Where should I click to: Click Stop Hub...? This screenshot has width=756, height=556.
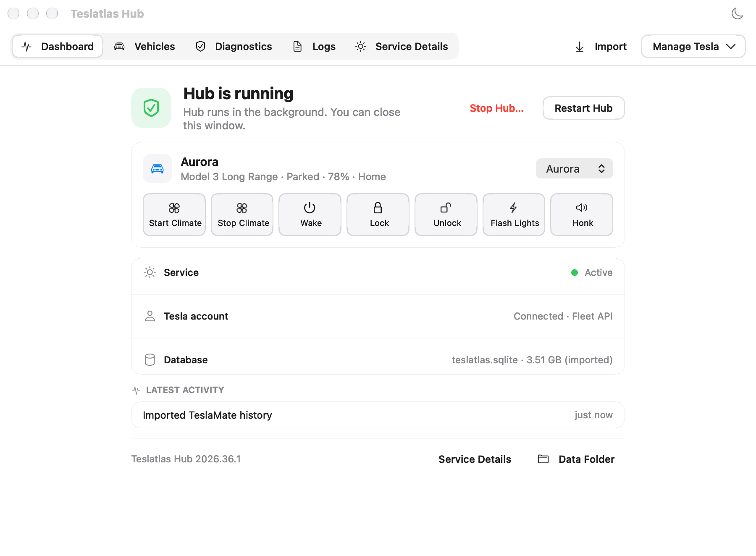496,108
